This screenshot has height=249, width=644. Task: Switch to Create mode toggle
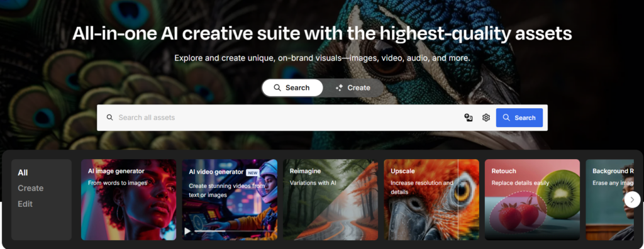353,88
